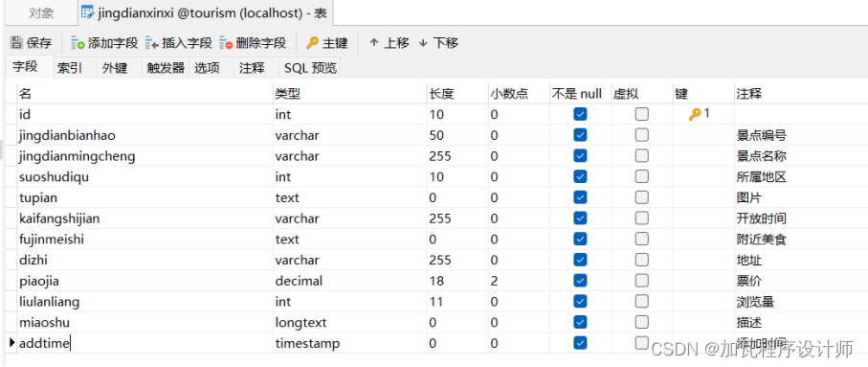
Task: Click the Not Null (不是 null) column header
Action: [580, 94]
